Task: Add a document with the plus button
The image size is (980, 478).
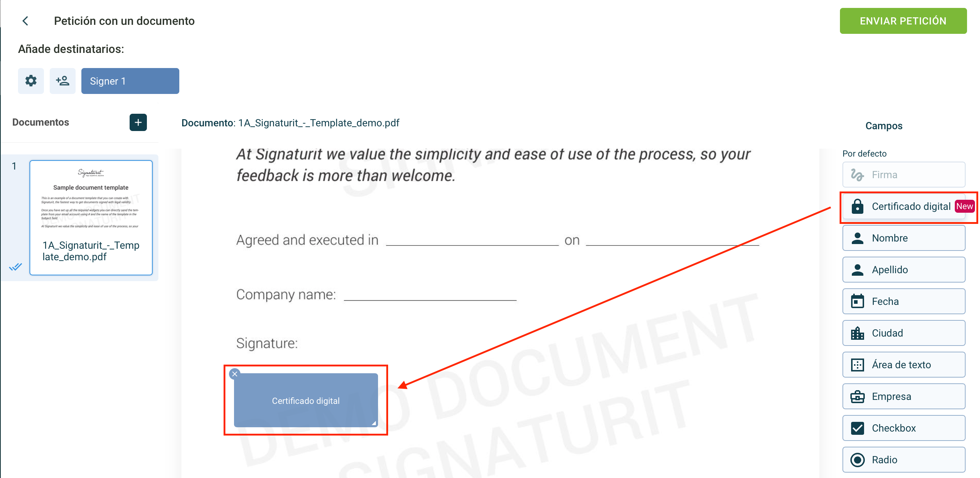Action: [x=138, y=122]
